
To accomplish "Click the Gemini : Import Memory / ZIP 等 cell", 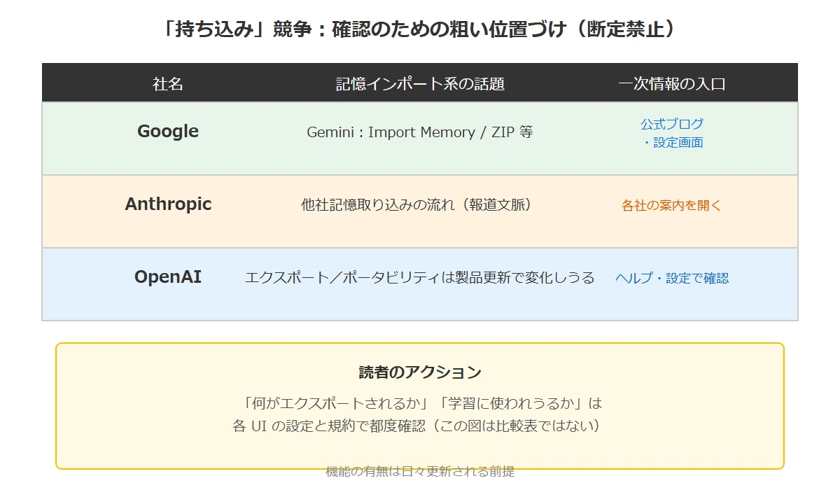I will click(420, 132).
